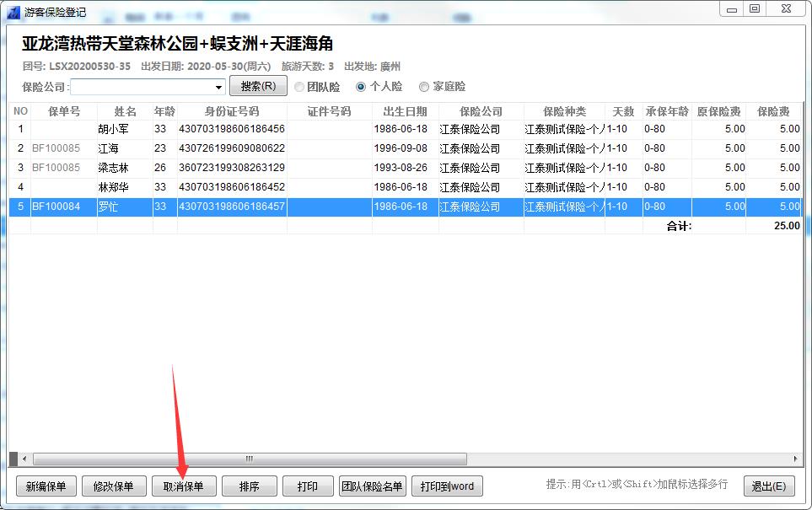
Task: Click 打印到word button
Action: point(447,486)
